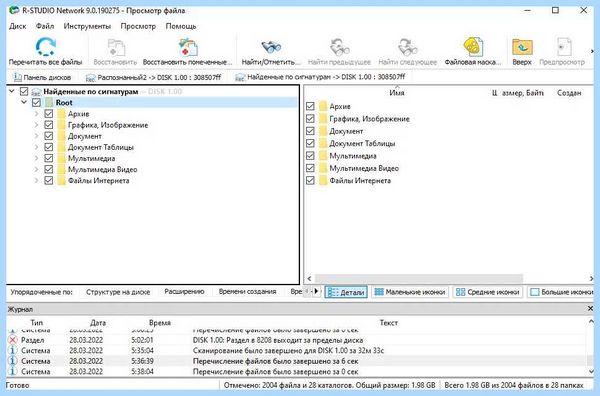Image resolution: width=600 pixels, height=396 pixels.
Task: Open Найти/Отметить binoculars tool
Action: click(x=271, y=47)
